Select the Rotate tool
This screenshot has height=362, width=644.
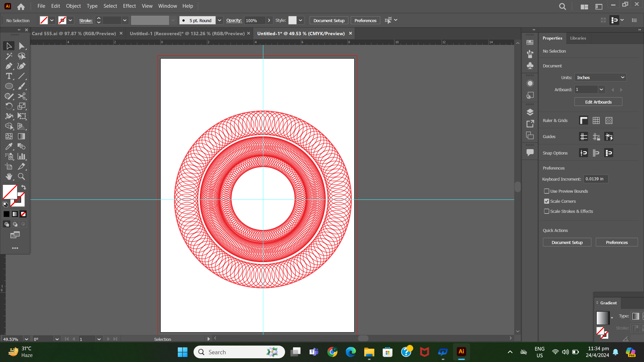(9, 106)
